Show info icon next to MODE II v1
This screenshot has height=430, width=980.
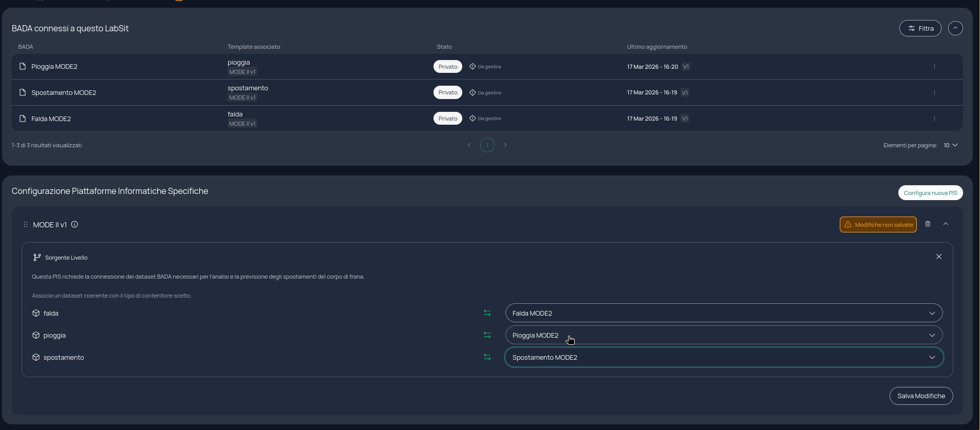(x=74, y=224)
